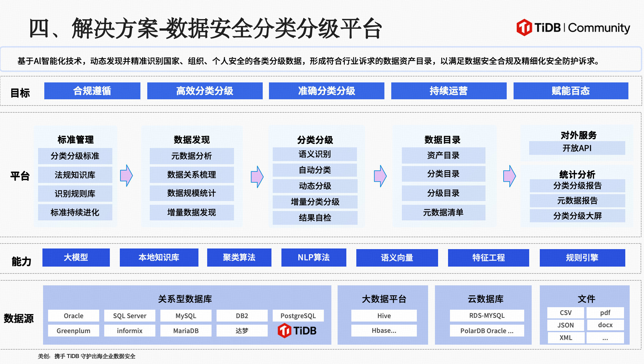Click the arrow after 标准管理 panel
This screenshot has width=644, height=364.
pos(126,176)
